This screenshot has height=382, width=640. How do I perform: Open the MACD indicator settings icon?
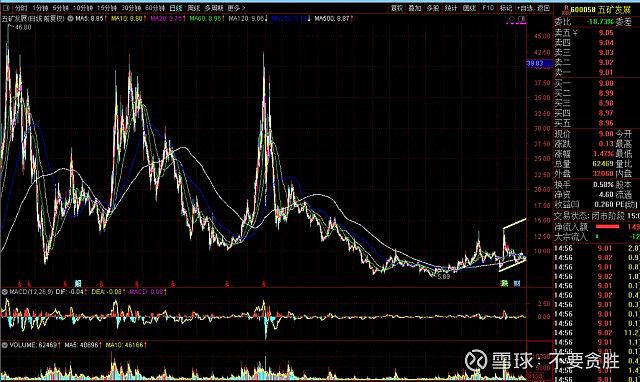click(x=5, y=292)
